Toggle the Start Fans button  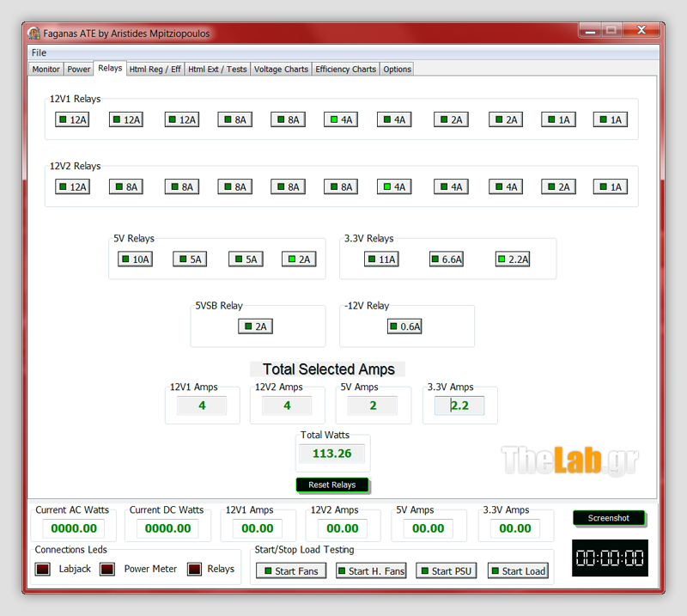[291, 570]
